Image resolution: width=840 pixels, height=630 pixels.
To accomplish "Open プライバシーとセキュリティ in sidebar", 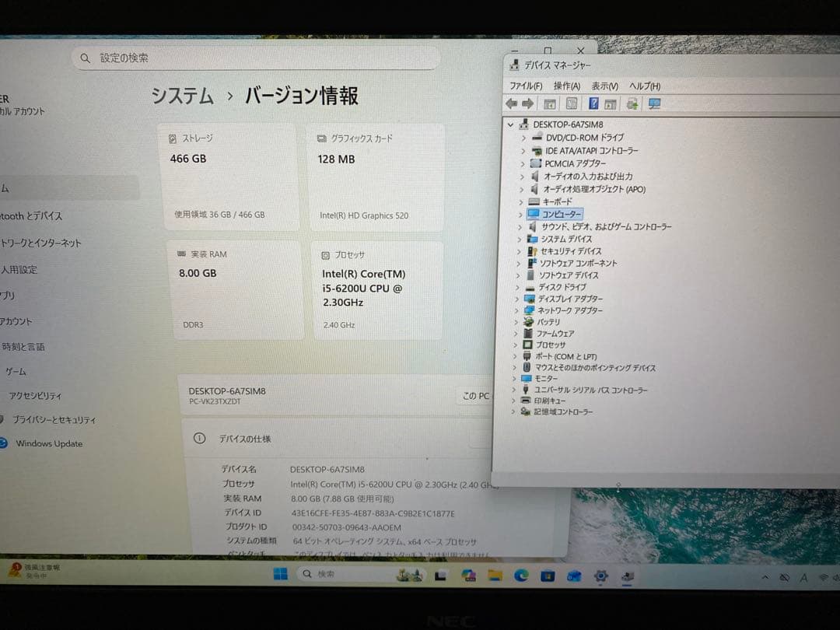I will (x=54, y=420).
